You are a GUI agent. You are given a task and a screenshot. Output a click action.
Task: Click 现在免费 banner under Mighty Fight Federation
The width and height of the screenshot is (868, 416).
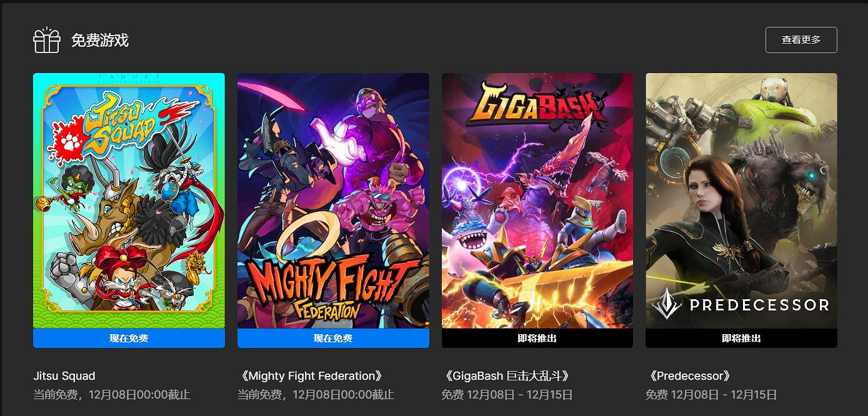click(333, 338)
